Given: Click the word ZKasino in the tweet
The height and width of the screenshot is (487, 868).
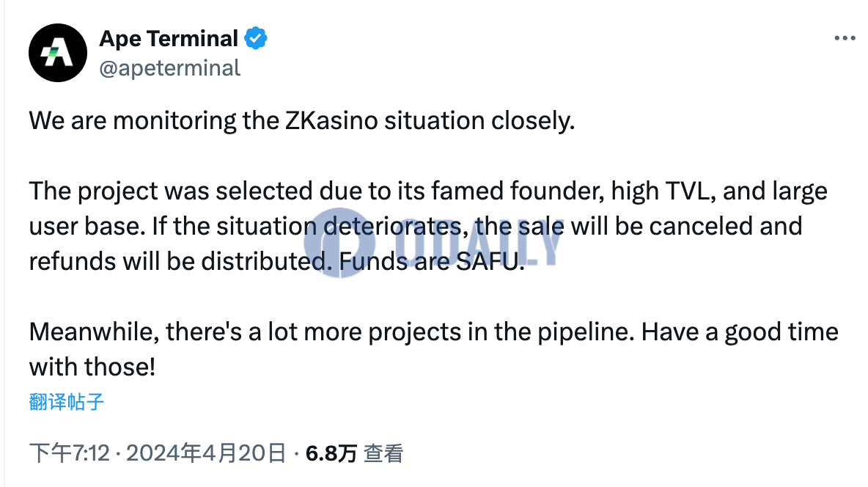Looking at the screenshot, I should click(331, 120).
